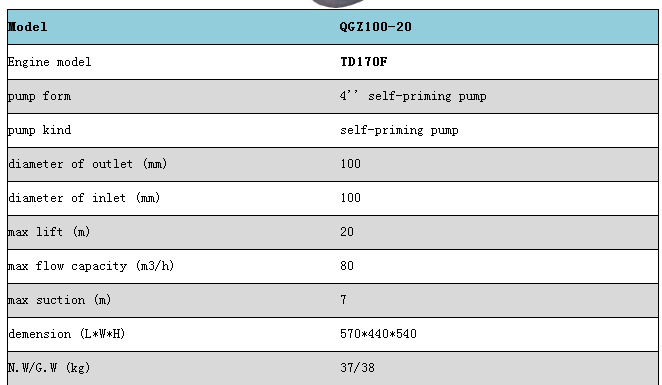Select the flow capacity value 80
This screenshot has height=385, width=662.
click(347, 266)
